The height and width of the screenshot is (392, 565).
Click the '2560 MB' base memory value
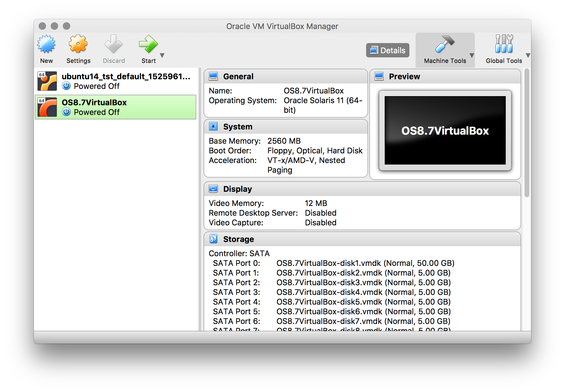point(284,141)
